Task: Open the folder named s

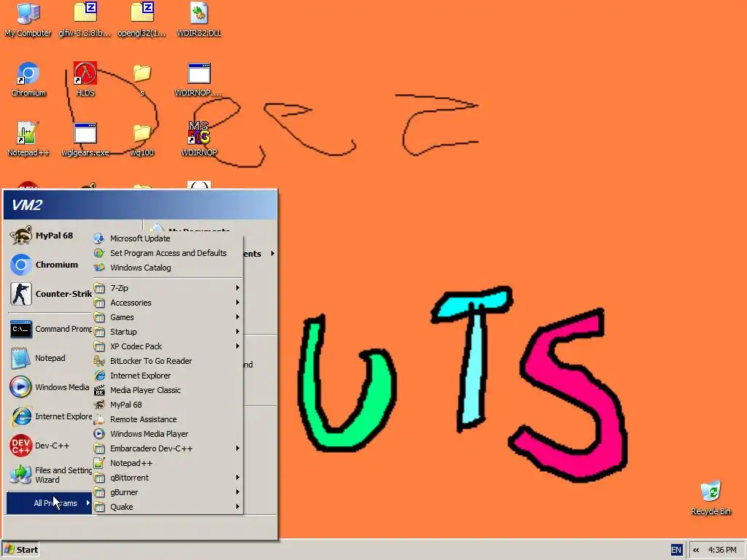Action: tap(142, 79)
